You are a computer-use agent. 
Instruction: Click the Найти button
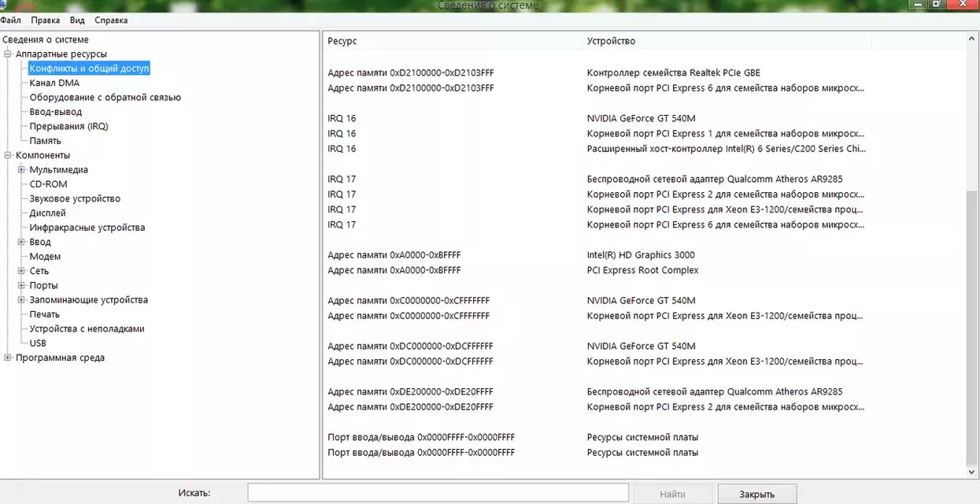(673, 494)
